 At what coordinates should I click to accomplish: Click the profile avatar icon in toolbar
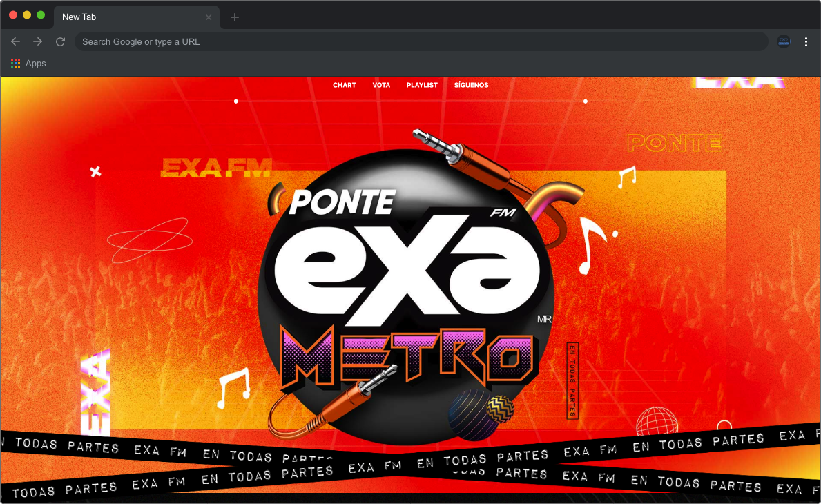(x=783, y=41)
